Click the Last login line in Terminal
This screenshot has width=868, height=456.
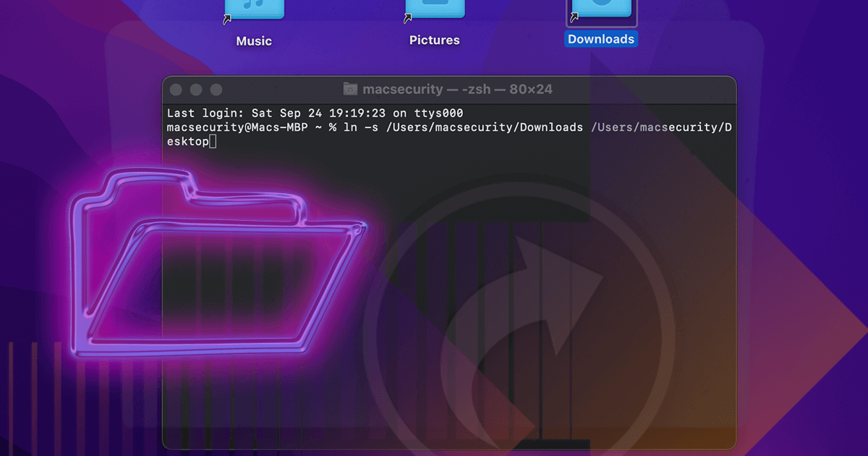click(315, 114)
